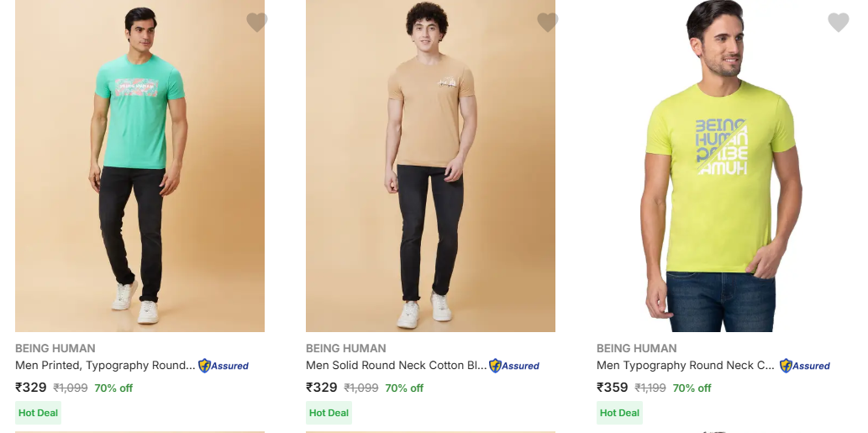Click Assured badge on green printed t-shirt
This screenshot has height=433, width=868.
tap(224, 366)
